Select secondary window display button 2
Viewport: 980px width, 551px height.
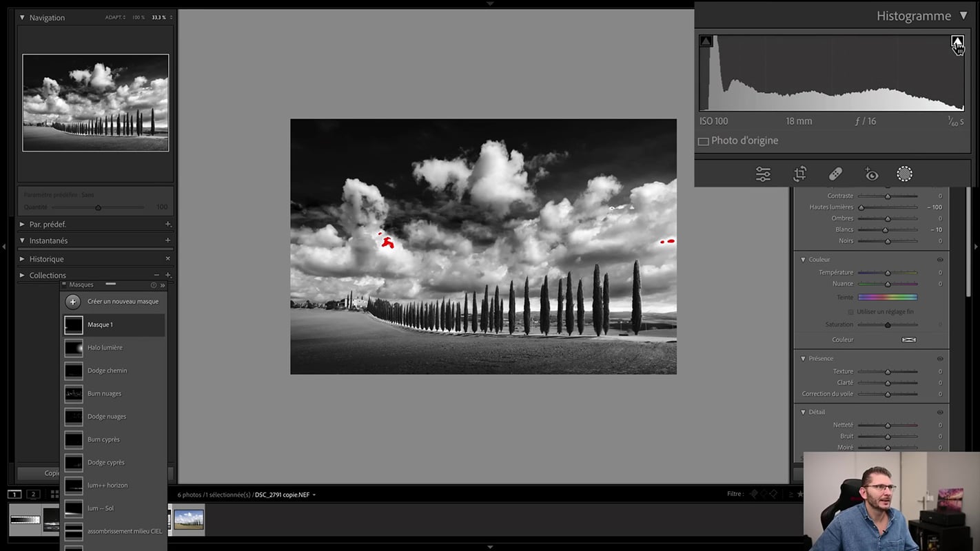(33, 495)
